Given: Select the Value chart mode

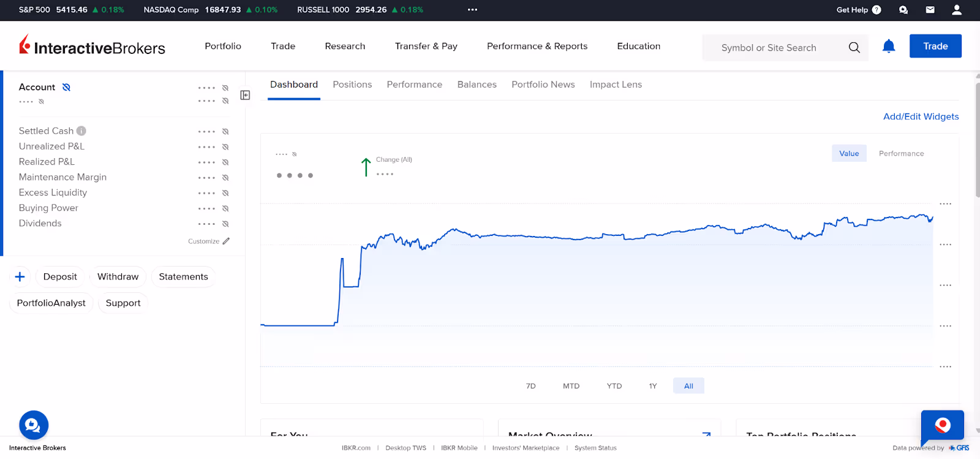Looking at the screenshot, I should tap(849, 153).
